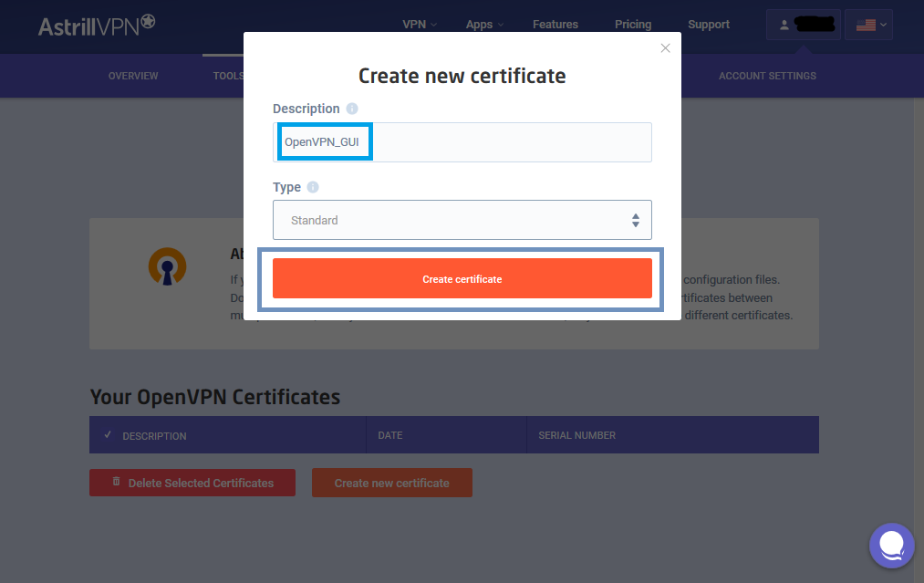Open the Account Settings tab
This screenshot has width=924, height=583.
click(767, 76)
